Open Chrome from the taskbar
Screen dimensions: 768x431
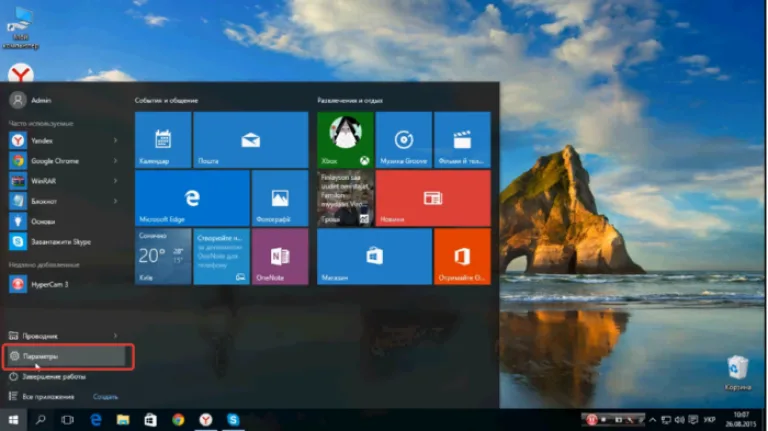click(178, 420)
